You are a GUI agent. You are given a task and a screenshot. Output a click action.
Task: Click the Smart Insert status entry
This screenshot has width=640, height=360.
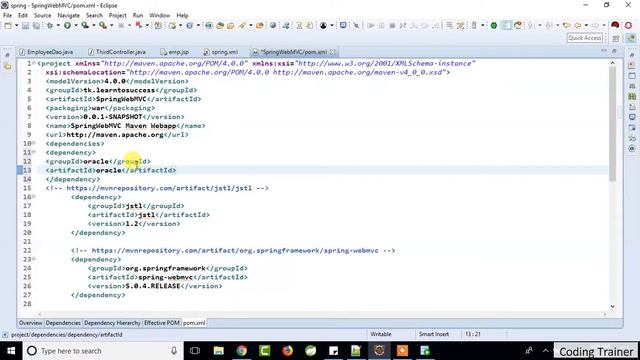(434, 334)
